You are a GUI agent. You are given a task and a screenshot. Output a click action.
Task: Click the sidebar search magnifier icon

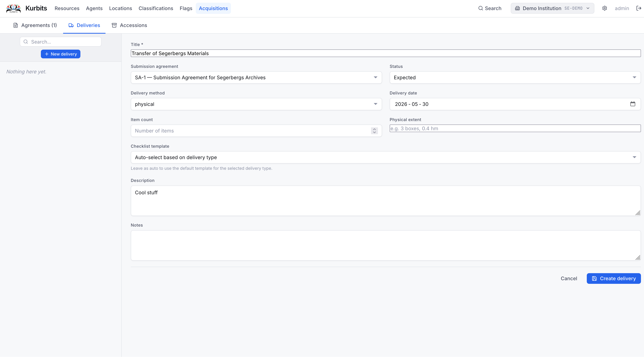pyautogui.click(x=25, y=42)
